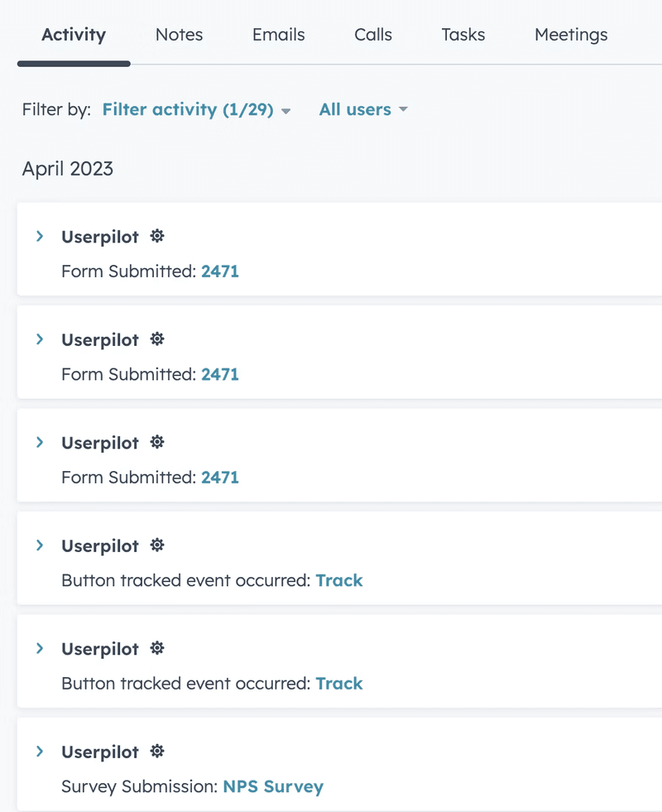
Task: Open the Filter activity dropdown
Action: [x=189, y=109]
